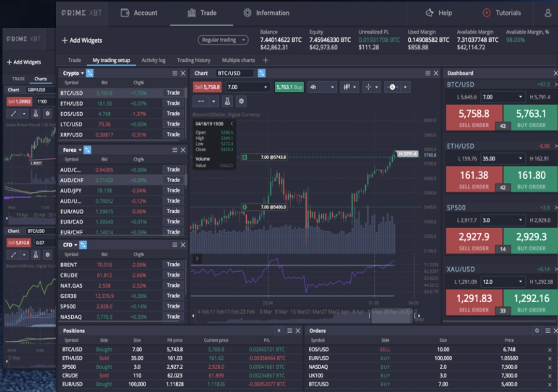The image size is (558, 392).
Task: Cancel the NASDAQ order with its X icon
Action: [x=549, y=367]
